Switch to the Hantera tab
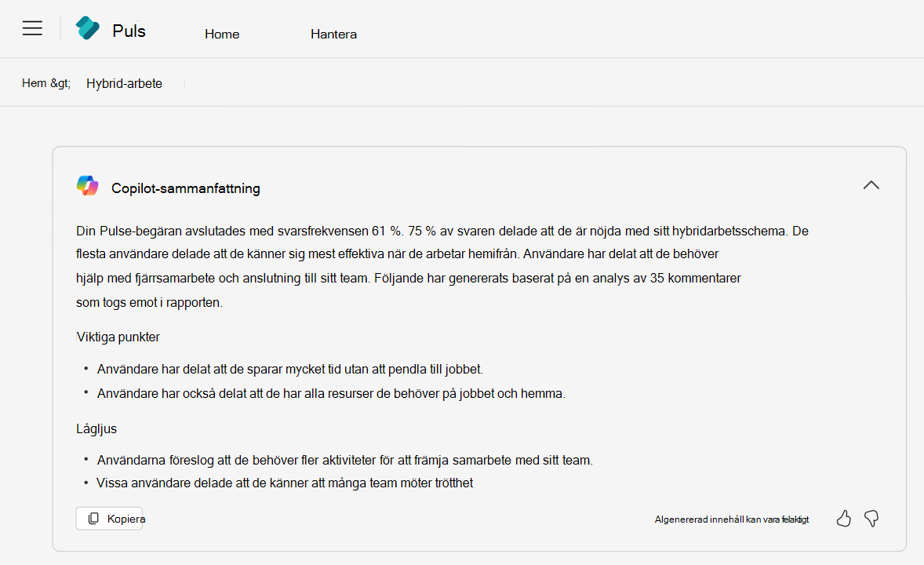 click(333, 34)
